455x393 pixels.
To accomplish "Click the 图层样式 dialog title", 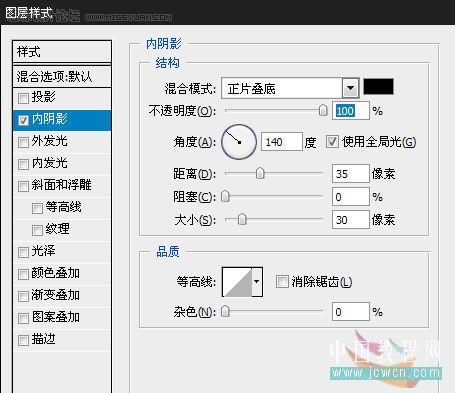I will click(29, 13).
